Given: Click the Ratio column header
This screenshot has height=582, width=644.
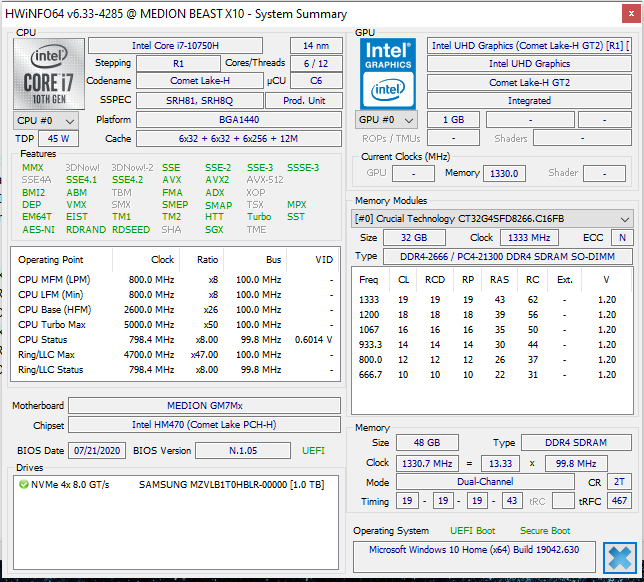Looking at the screenshot, I should (x=202, y=260).
